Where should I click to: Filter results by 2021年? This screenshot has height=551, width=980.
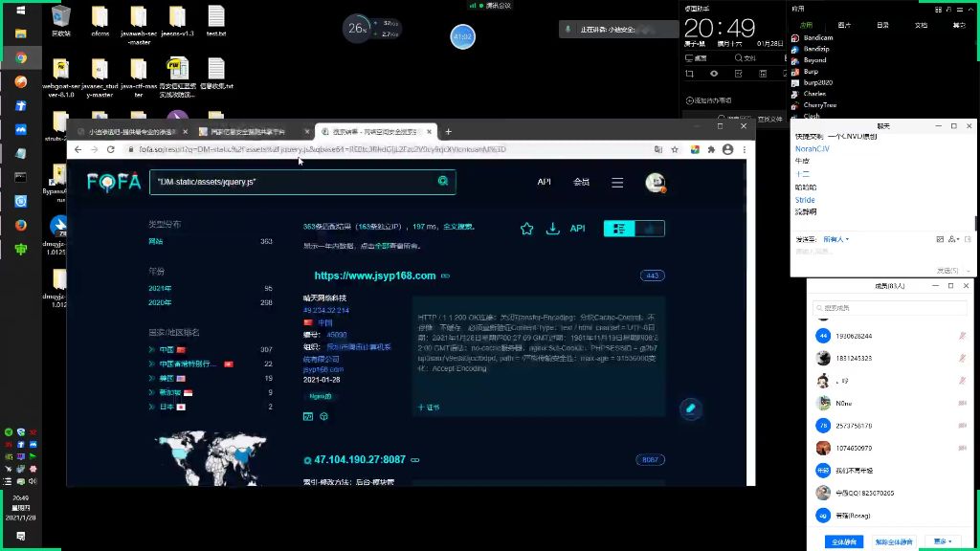[160, 289]
